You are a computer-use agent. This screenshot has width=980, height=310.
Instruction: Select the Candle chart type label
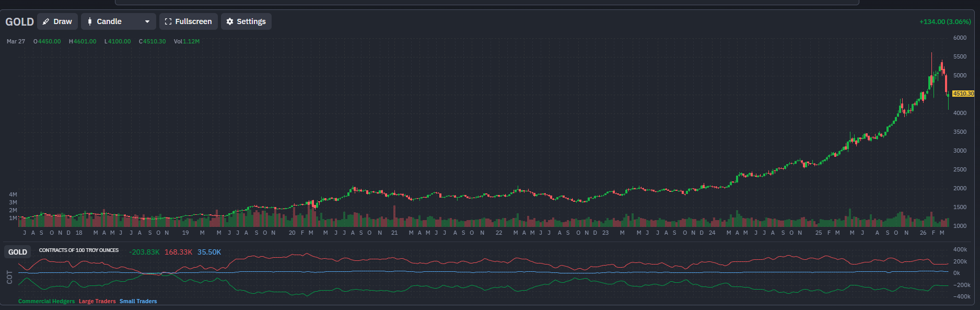[109, 21]
